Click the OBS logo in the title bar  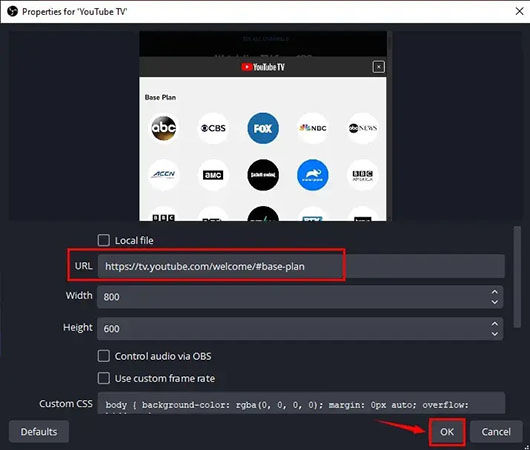(x=13, y=11)
